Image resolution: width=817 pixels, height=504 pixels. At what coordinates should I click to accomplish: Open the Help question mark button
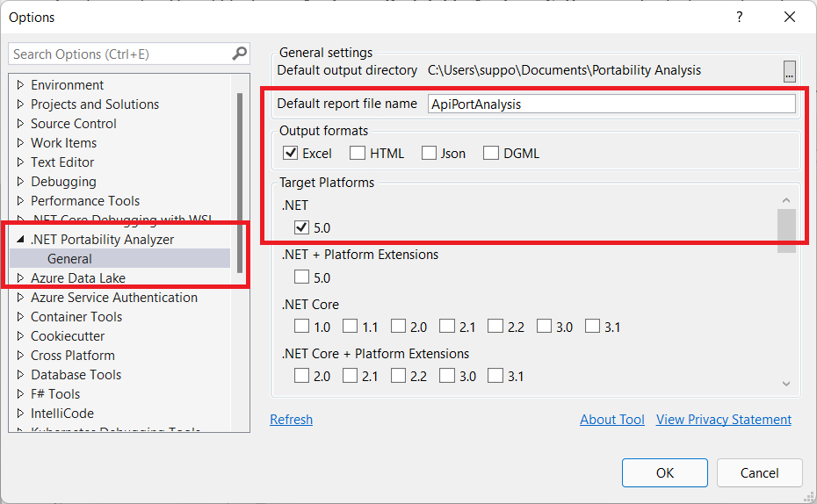tap(740, 18)
